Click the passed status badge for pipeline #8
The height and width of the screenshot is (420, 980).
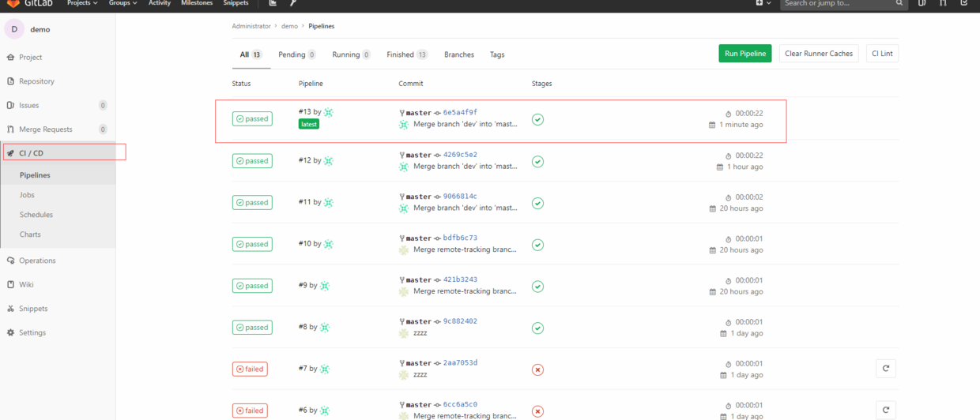252,328
